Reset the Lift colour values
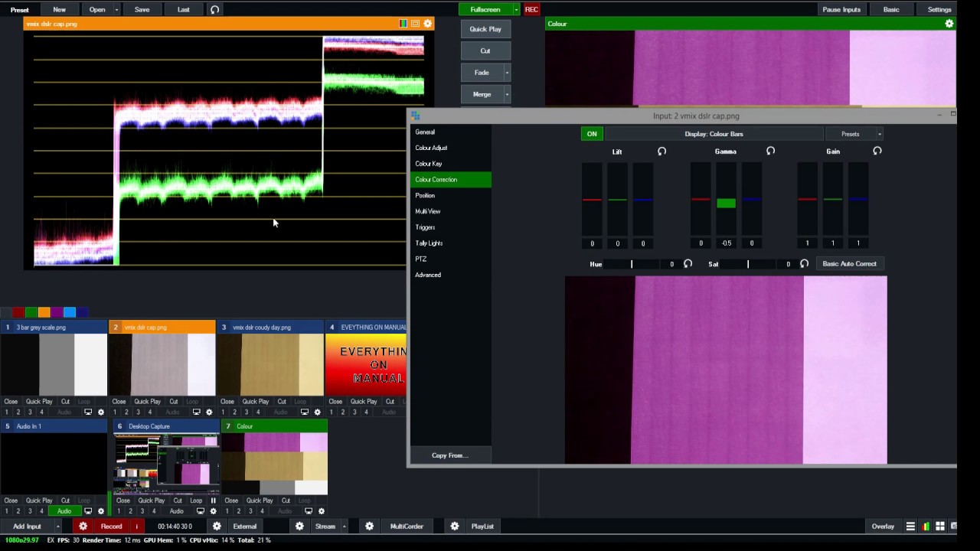980x551 pixels. [661, 152]
